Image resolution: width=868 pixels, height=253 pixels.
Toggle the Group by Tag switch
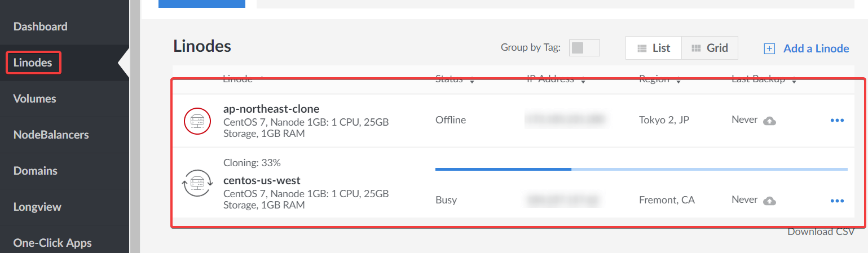(584, 48)
